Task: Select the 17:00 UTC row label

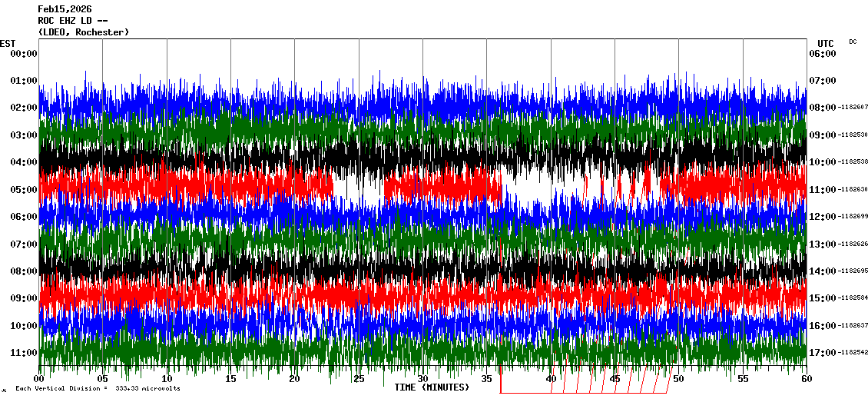Action: (822, 353)
